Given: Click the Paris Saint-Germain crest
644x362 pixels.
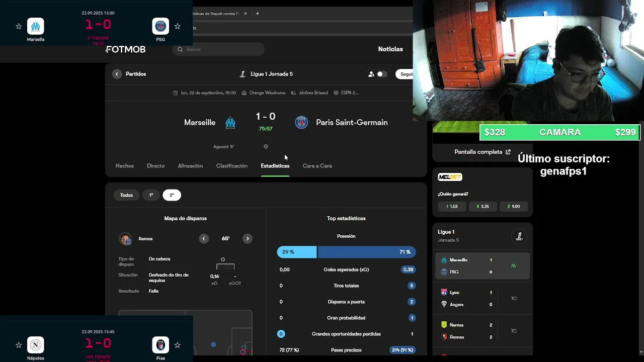Looking at the screenshot, I should click(301, 122).
